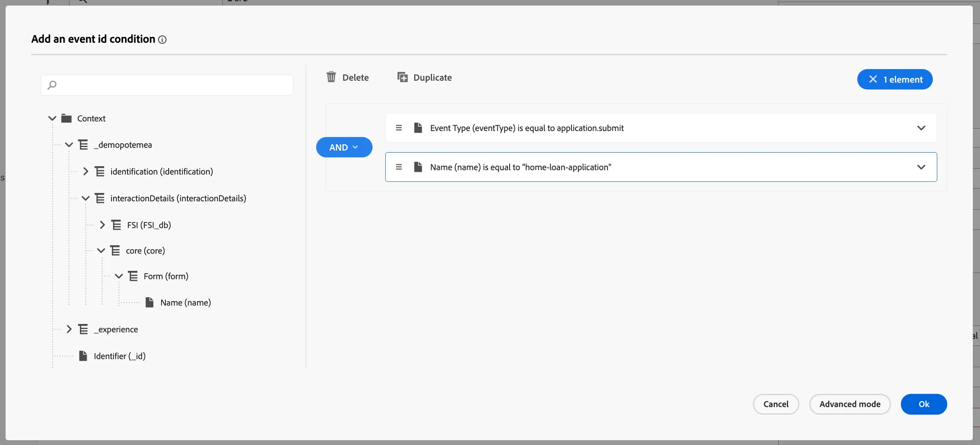The height and width of the screenshot is (445, 980).
Task: Click the file icon in Event Type condition
Action: click(418, 128)
